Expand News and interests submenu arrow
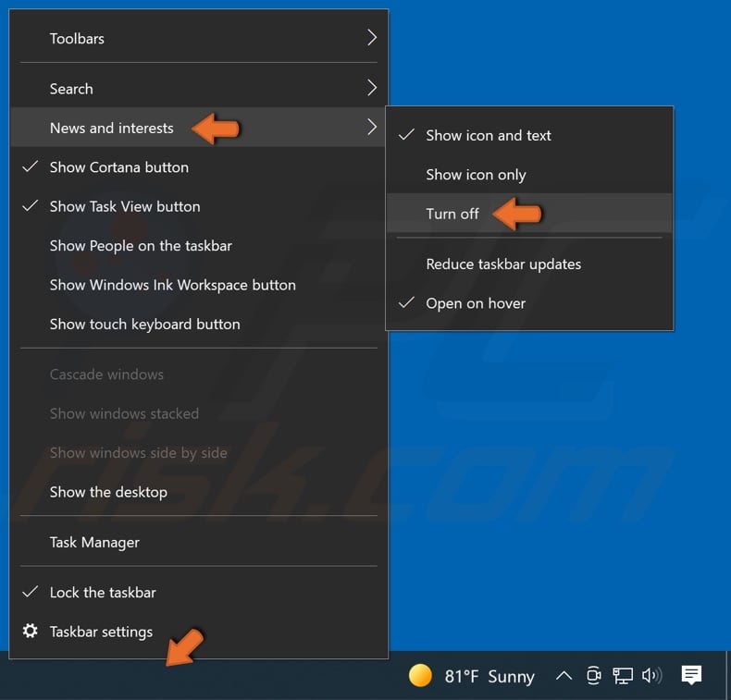The width and height of the screenshot is (731, 700). tap(372, 127)
